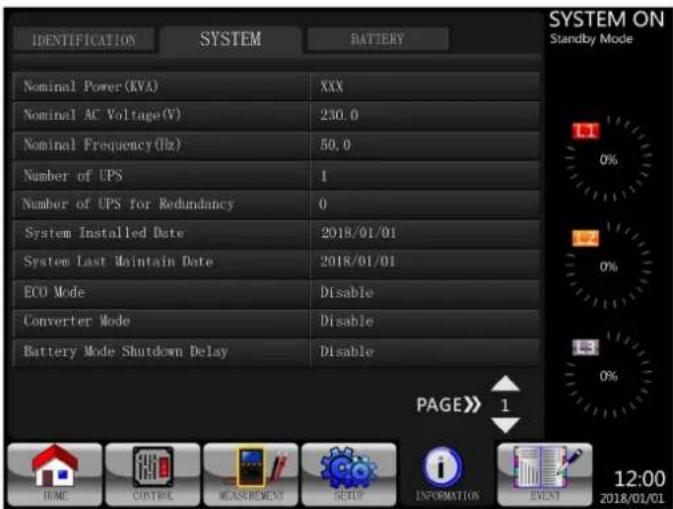Select the System Installed Date label
This screenshot has width=673, height=509.
[x=104, y=233]
